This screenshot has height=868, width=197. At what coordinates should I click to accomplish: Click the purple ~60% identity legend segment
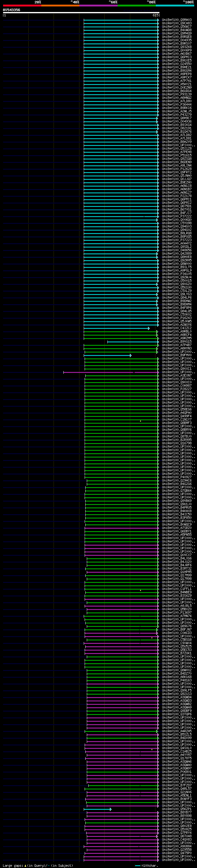point(98,6)
